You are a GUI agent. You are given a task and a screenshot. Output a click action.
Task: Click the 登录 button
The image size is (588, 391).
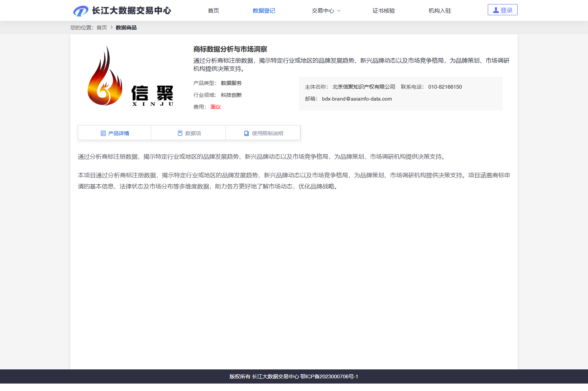tap(502, 10)
